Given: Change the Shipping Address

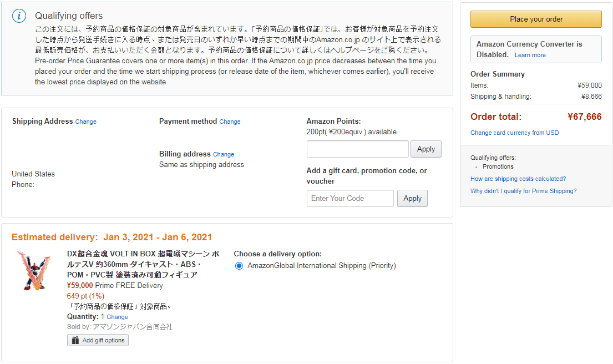Looking at the screenshot, I should (x=85, y=122).
